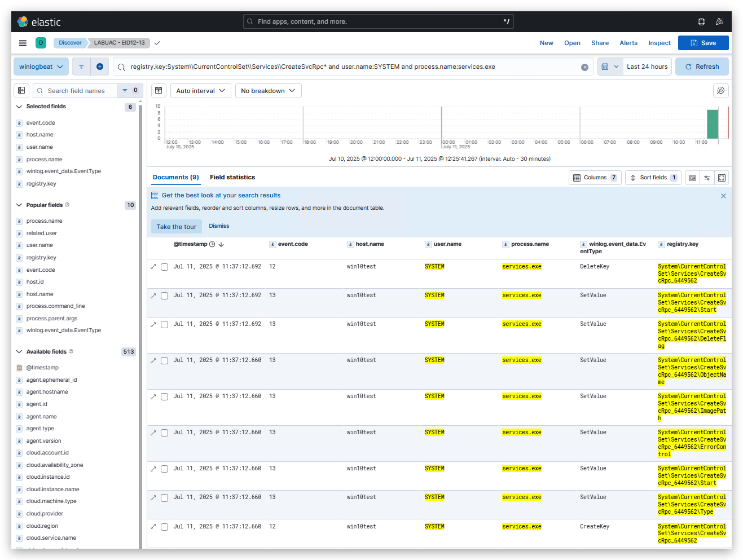Clear the query with the X icon
This screenshot has width=743, height=560.
(x=584, y=67)
